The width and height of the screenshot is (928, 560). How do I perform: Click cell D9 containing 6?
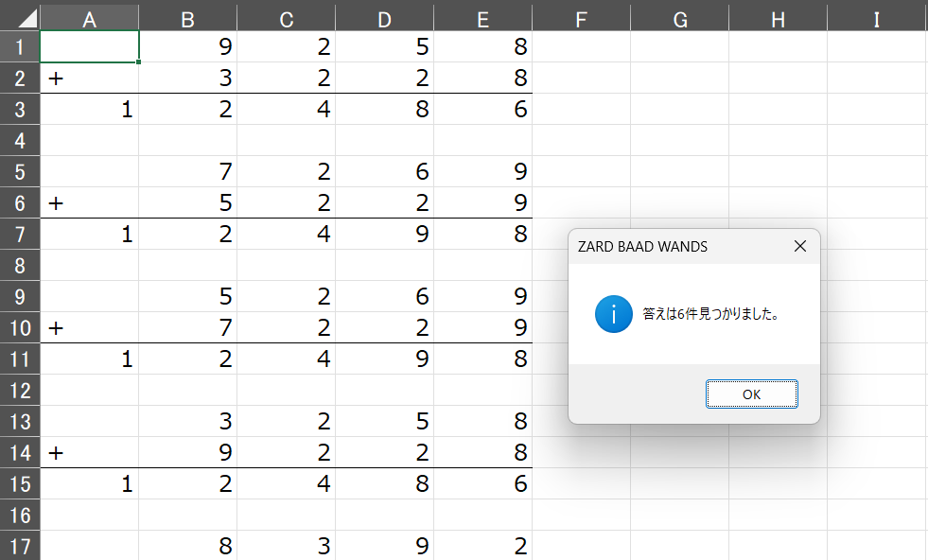(385, 296)
